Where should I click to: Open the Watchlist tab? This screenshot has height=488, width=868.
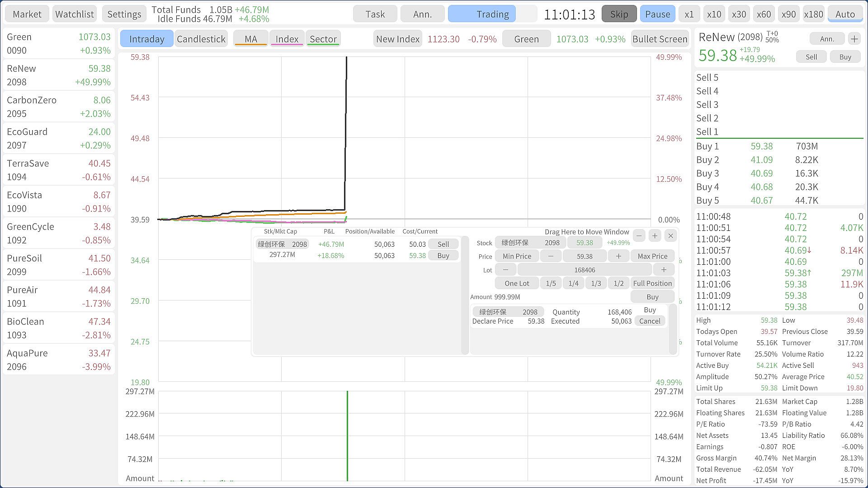click(74, 14)
